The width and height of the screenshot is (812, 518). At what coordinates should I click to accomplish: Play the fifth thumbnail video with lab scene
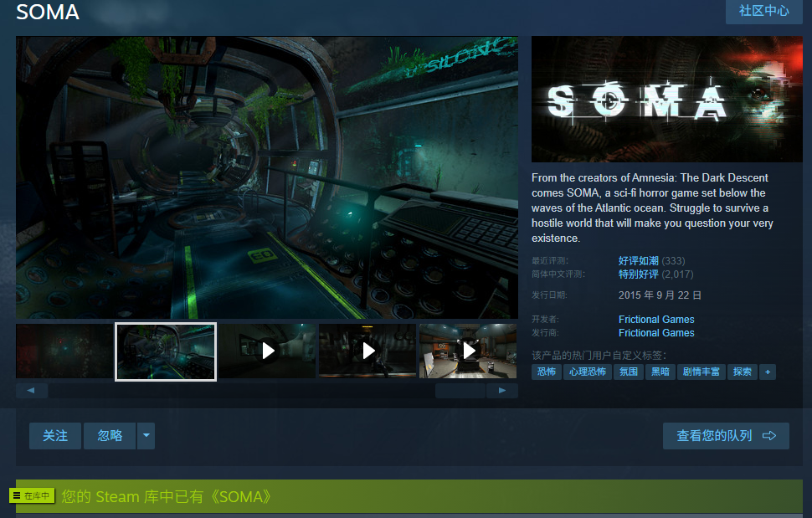tap(468, 351)
